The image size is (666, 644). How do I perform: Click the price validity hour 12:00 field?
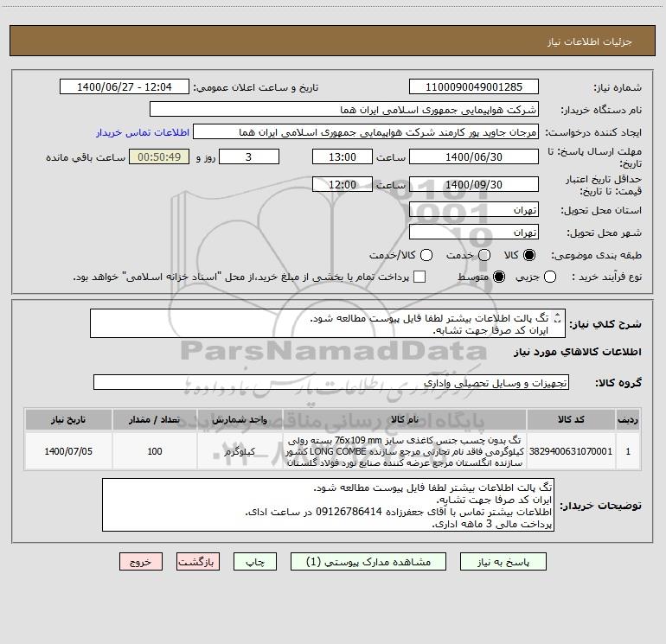pos(343,184)
